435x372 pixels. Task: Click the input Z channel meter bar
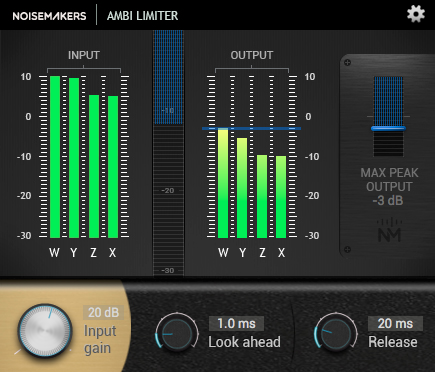point(94,166)
